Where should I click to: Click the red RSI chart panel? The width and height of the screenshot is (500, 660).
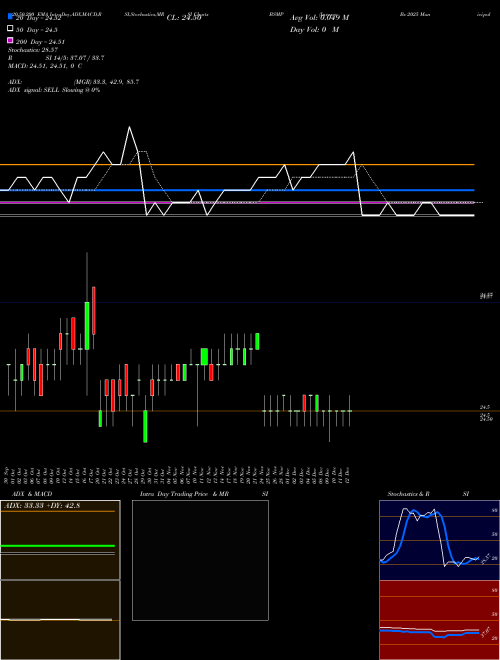pyautogui.click(x=439, y=620)
